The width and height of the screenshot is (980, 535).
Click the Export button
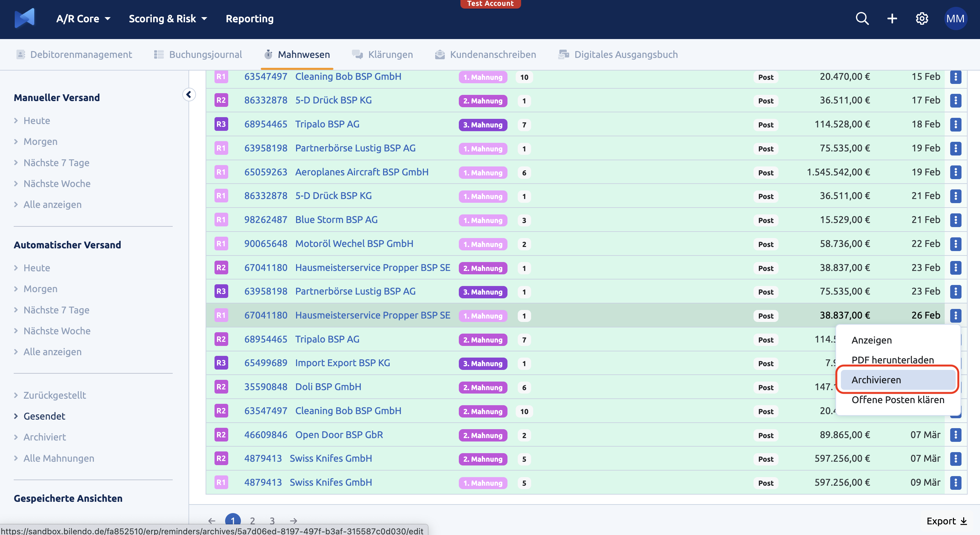tap(946, 521)
